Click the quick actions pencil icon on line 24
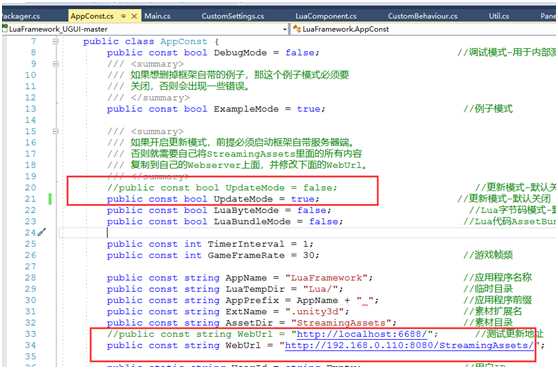 tap(42, 232)
